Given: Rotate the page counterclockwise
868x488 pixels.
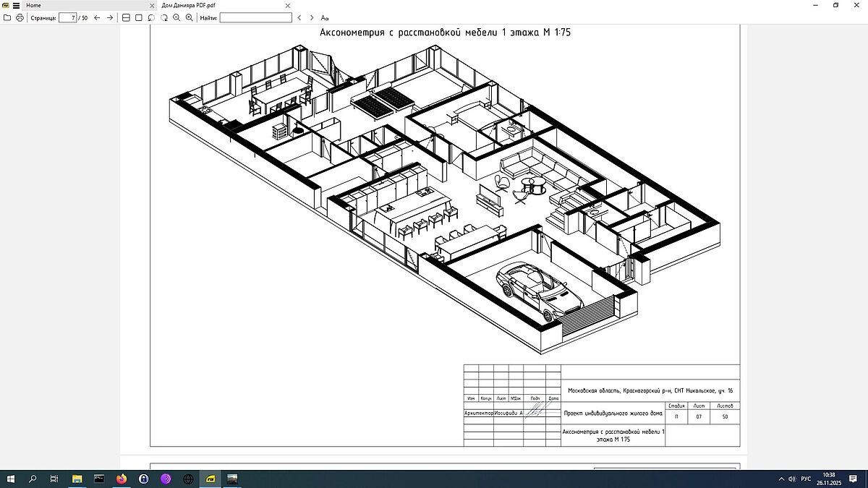Looking at the screenshot, I should [152, 17].
